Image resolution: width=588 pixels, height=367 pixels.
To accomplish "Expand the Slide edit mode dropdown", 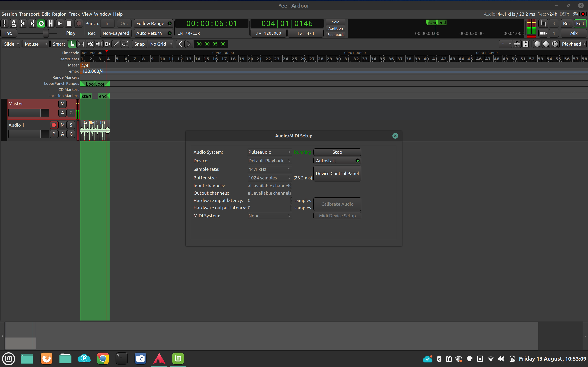I will point(11,44).
